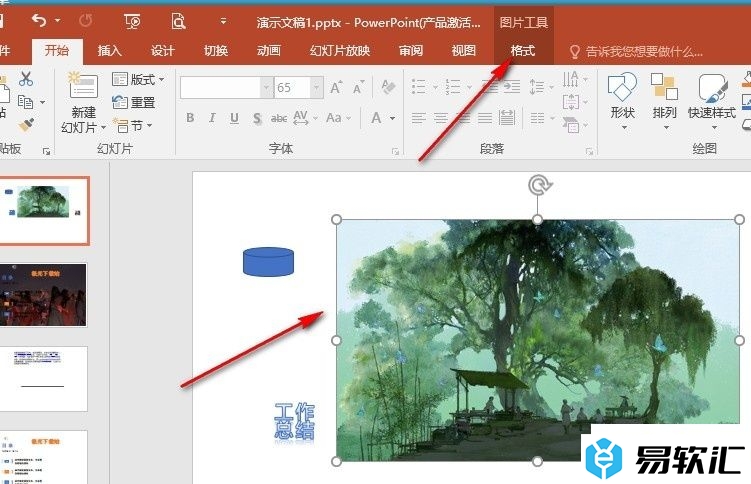Screen dimensions: 751x484
Task: Center align text
Action: [x=441, y=118]
